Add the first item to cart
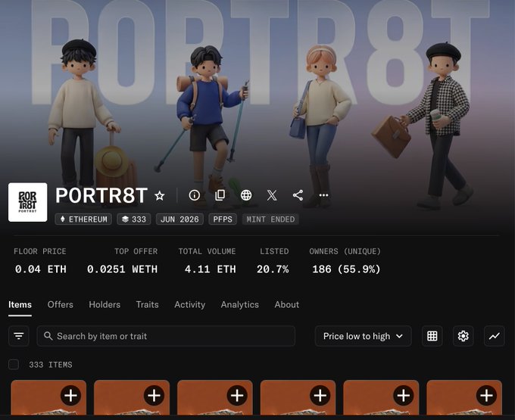 tap(70, 395)
